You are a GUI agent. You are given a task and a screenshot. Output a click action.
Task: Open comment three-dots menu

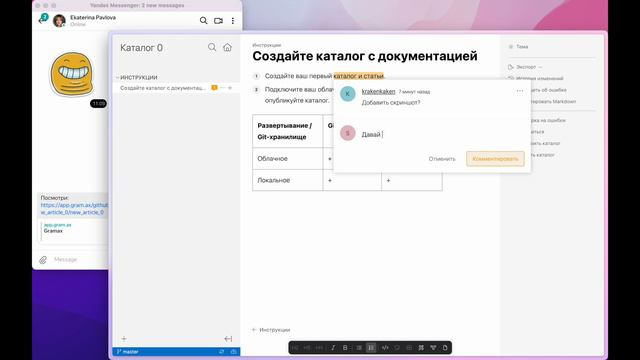pos(520,91)
